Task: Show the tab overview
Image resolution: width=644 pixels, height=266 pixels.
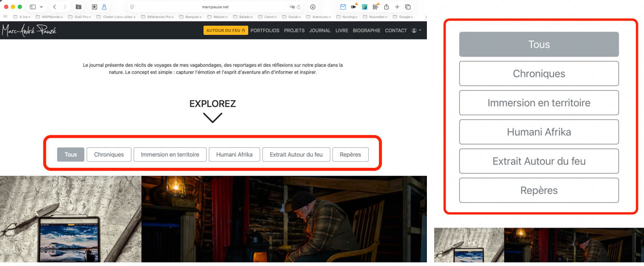Action: click(408, 7)
